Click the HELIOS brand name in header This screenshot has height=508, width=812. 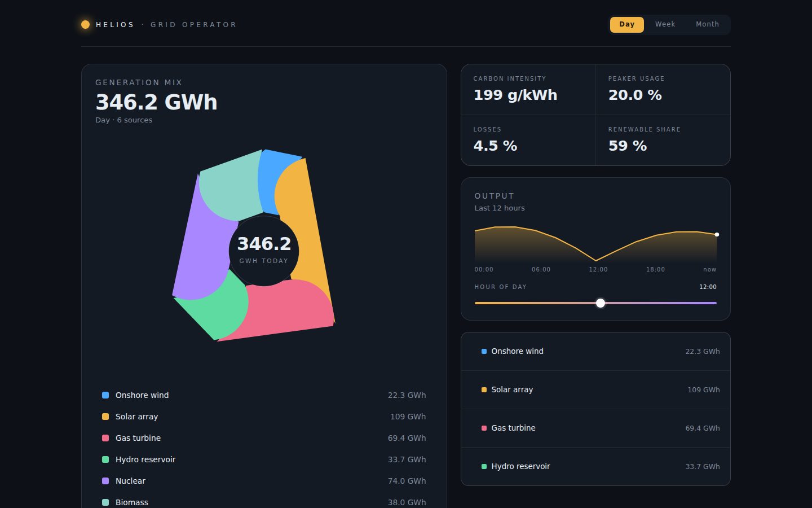point(115,25)
